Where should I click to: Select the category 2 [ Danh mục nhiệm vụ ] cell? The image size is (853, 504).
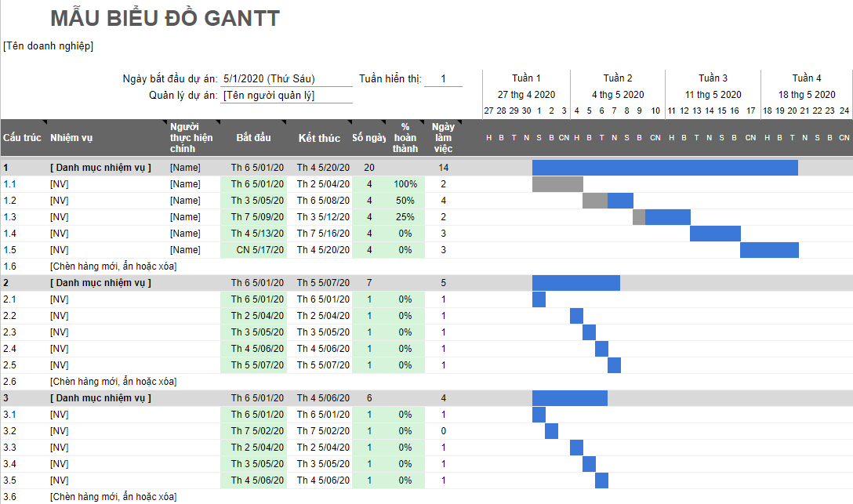pos(100,283)
